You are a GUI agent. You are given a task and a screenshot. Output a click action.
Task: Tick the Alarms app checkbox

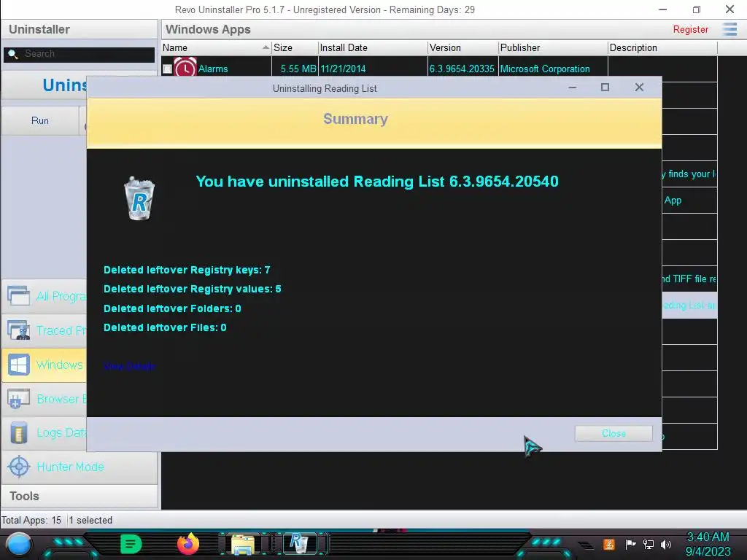point(167,69)
